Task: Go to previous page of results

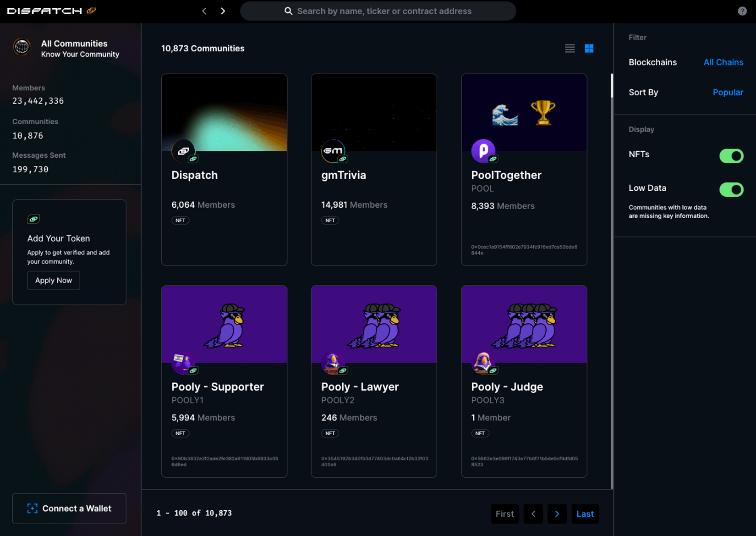Action: [533, 514]
